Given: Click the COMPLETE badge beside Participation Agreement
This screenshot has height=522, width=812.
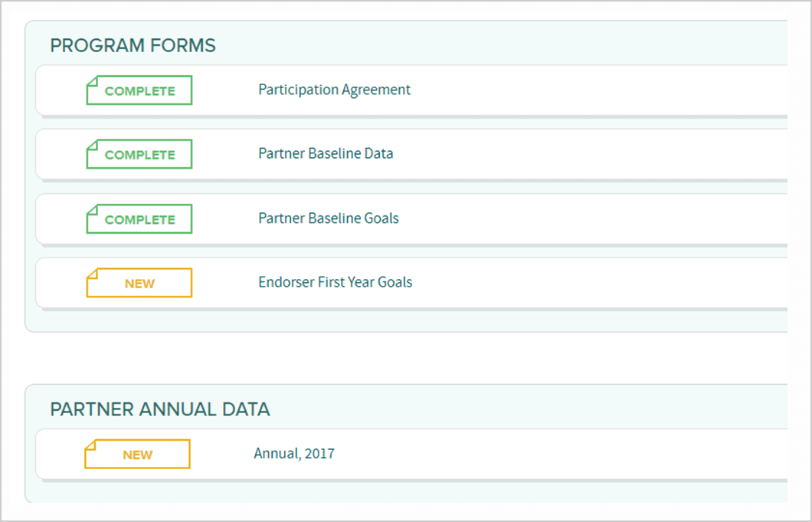Looking at the screenshot, I should 139,90.
